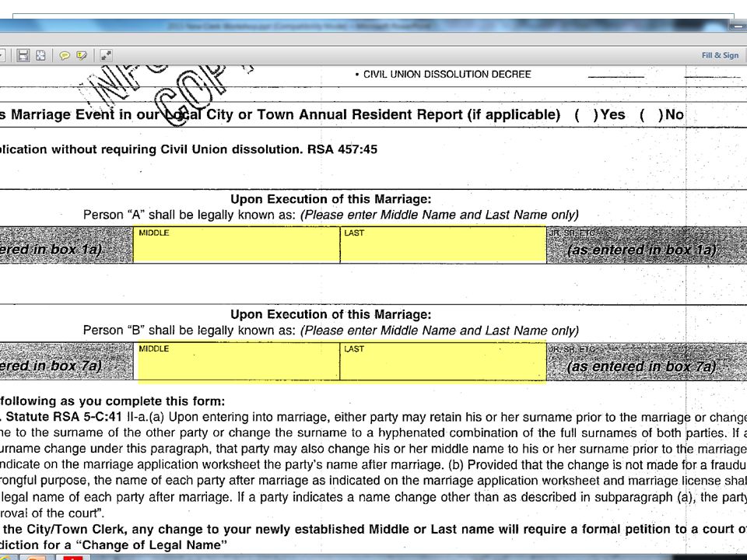Click the fit one full page icon
This screenshot has height=560, width=747.
41,55
